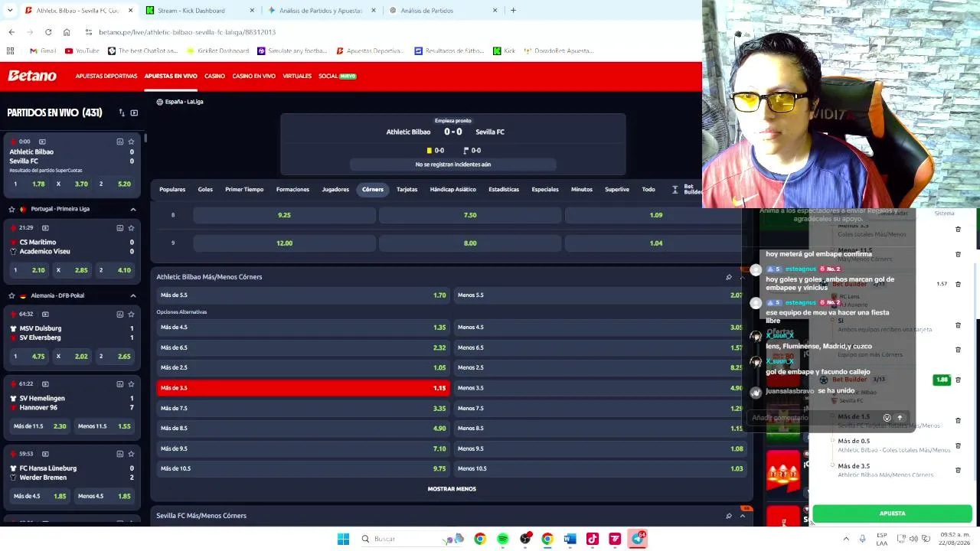Remove Más de 1.5 Sevilla selection from betslip
The width and height of the screenshot is (980, 551).
(x=958, y=420)
